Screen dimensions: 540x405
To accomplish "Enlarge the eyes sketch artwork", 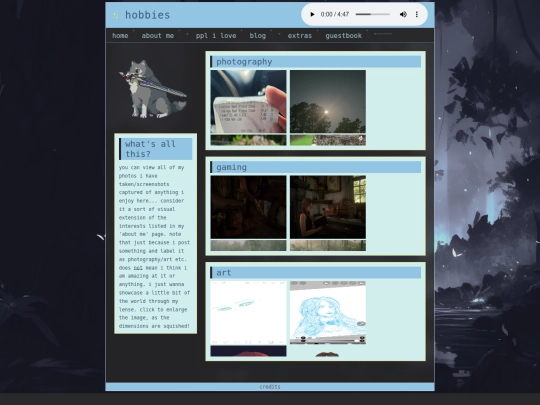I will (248, 313).
